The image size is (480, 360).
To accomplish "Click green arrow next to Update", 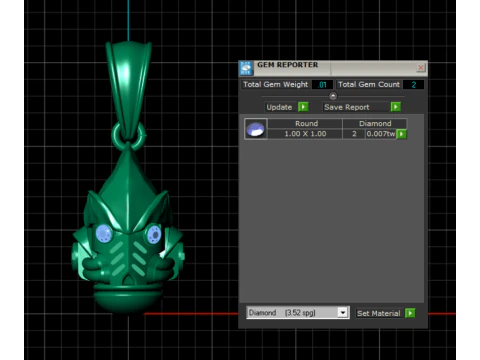I will click(x=303, y=107).
